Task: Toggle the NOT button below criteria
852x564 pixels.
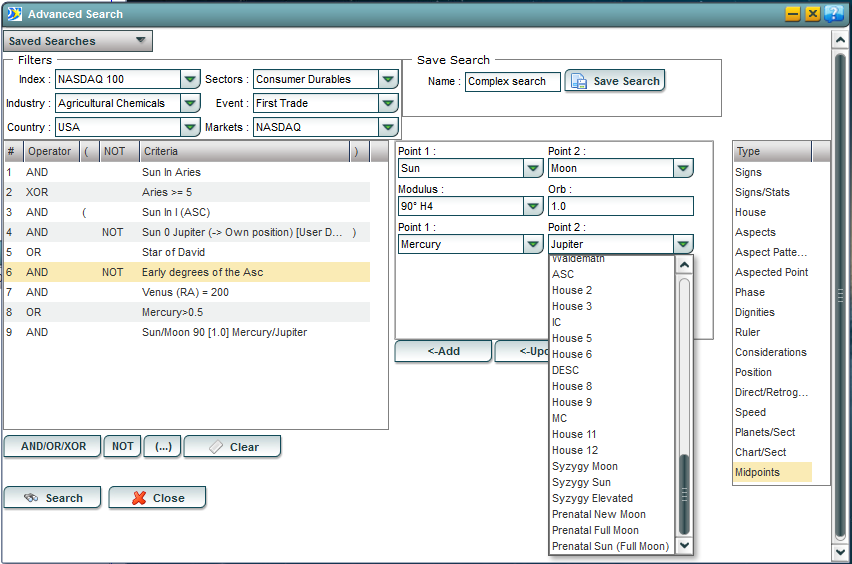Action: 122,447
